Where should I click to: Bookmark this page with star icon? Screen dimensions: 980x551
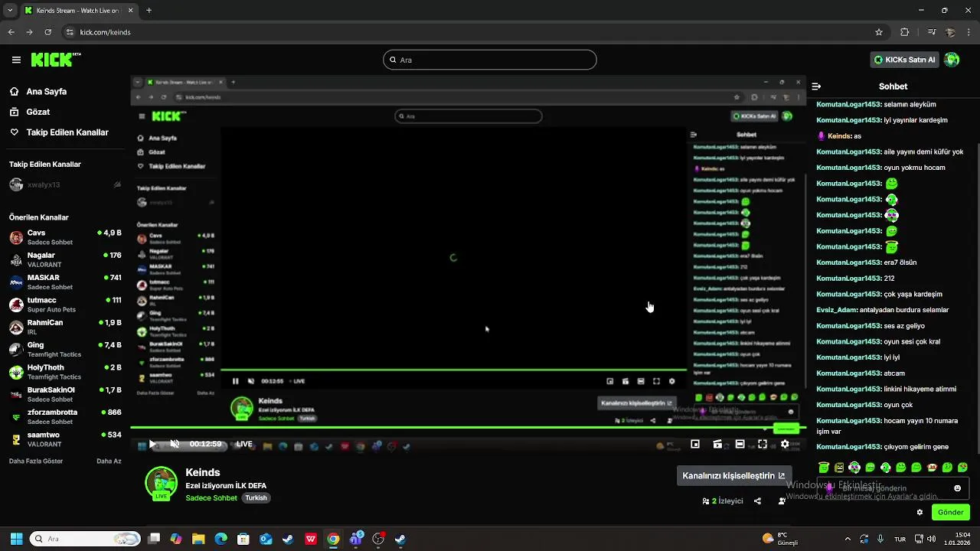pyautogui.click(x=879, y=32)
